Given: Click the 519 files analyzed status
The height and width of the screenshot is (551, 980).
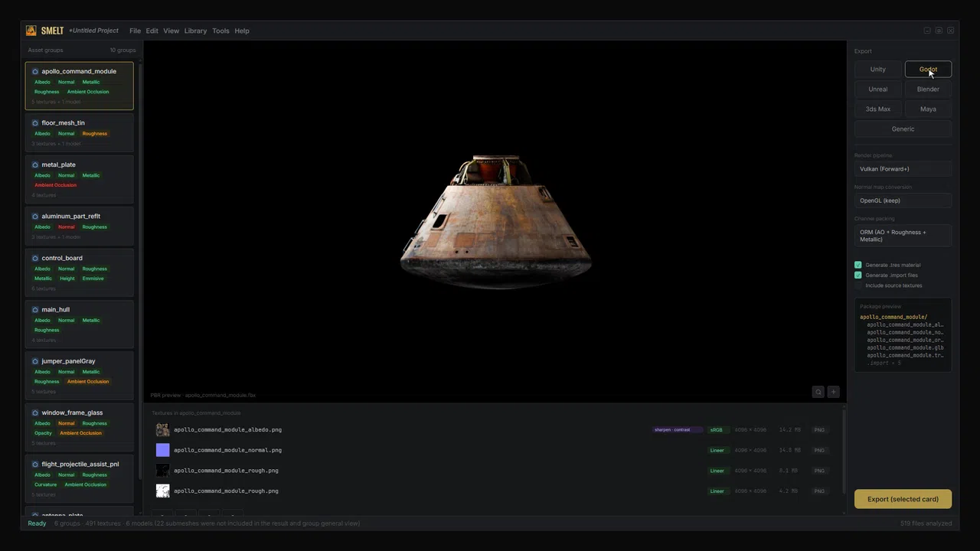Looking at the screenshot, I should click(926, 523).
